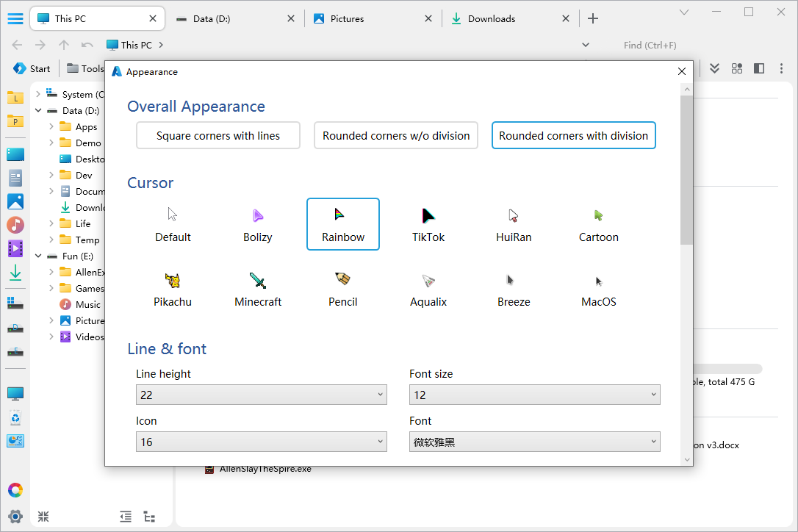Click the Music icon in sidebar
The image size is (798, 532).
coord(15,225)
